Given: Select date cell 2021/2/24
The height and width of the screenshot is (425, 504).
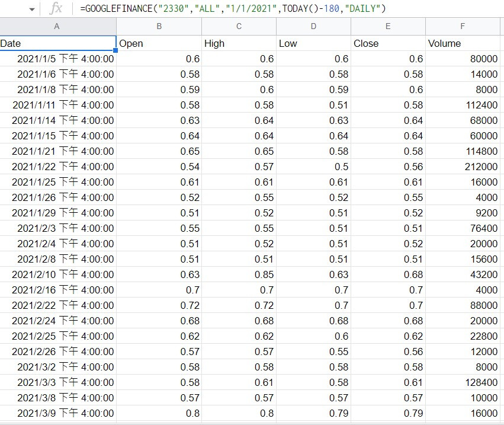Looking at the screenshot, I should [x=58, y=321].
